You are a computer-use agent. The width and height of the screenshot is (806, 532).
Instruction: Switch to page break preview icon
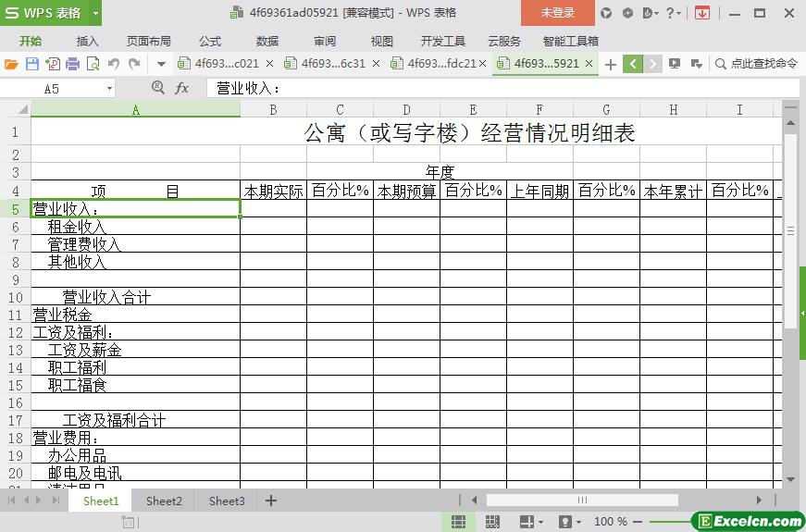tap(492, 522)
